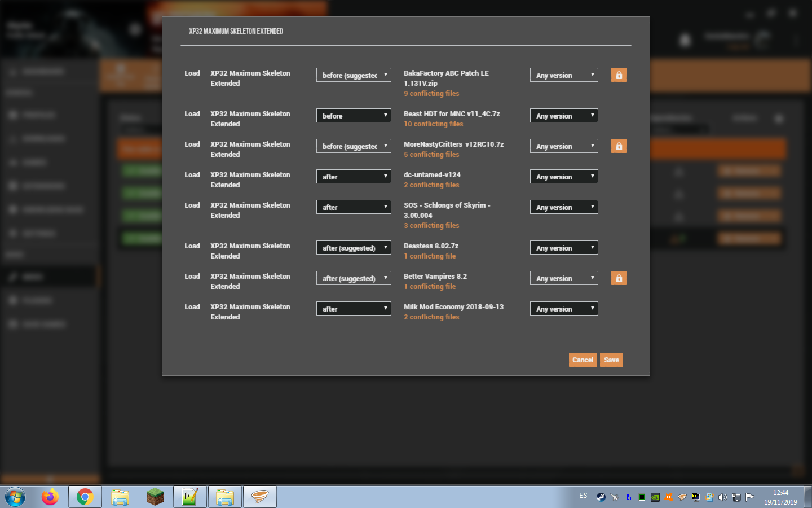Open the load order dropdown for Beastess 8.02.7z
The image size is (812, 508).
coord(354,248)
